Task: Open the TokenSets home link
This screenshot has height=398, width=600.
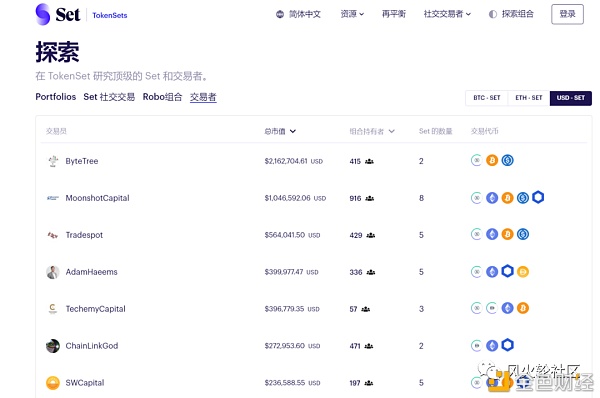Action: tap(110, 15)
